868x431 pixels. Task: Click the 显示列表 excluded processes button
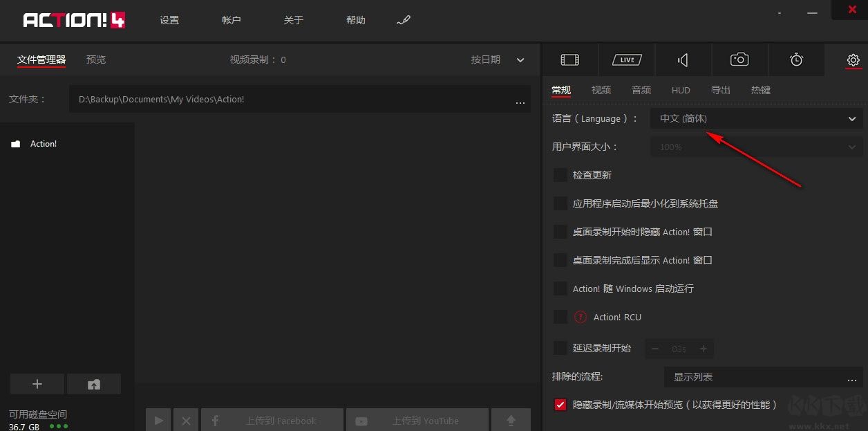point(692,377)
